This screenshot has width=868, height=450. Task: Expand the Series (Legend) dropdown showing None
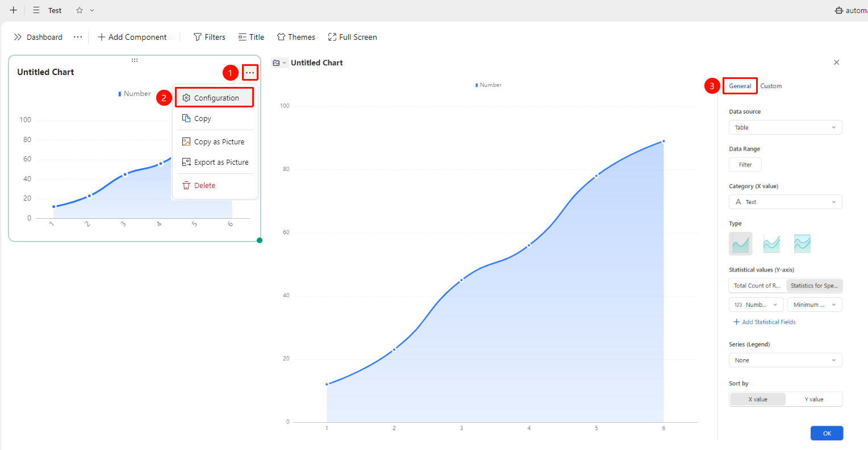(786, 360)
